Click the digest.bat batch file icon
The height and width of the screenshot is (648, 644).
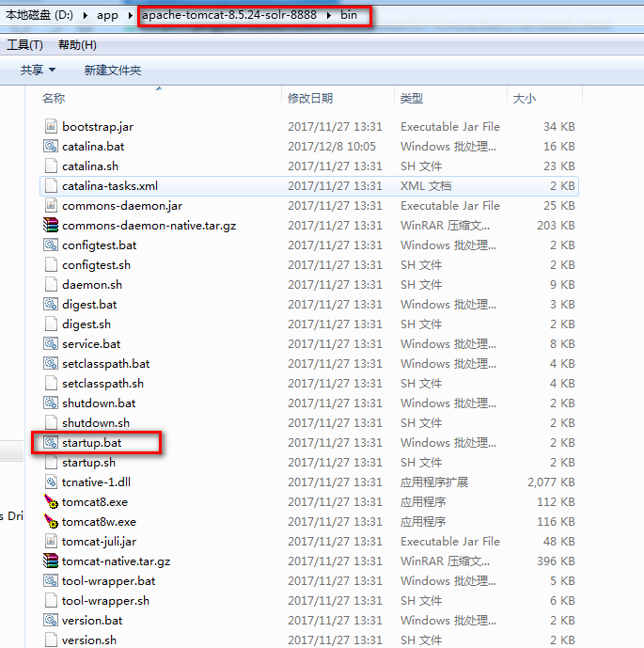coord(51,304)
